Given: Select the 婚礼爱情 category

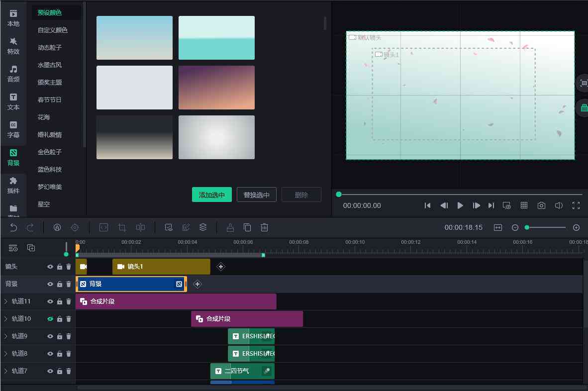Looking at the screenshot, I should pyautogui.click(x=50, y=135).
